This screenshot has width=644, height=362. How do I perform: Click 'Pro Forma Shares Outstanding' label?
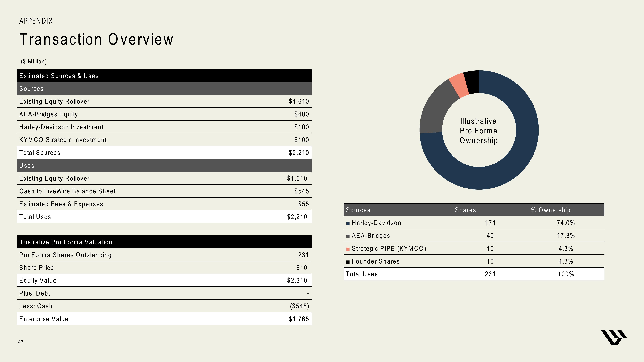click(65, 255)
